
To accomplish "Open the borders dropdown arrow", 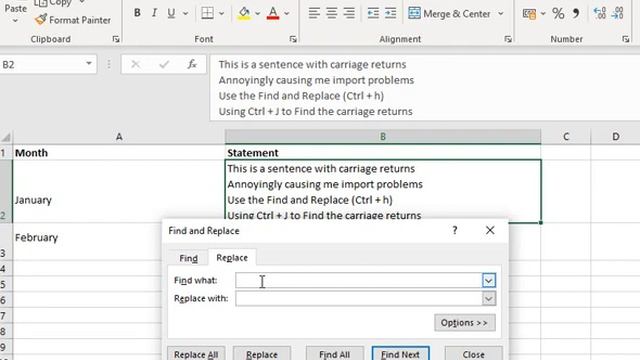I will click(222, 13).
